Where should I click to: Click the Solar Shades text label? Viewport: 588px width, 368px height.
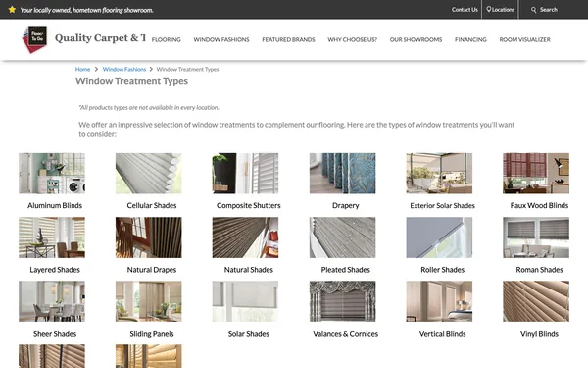249,334
